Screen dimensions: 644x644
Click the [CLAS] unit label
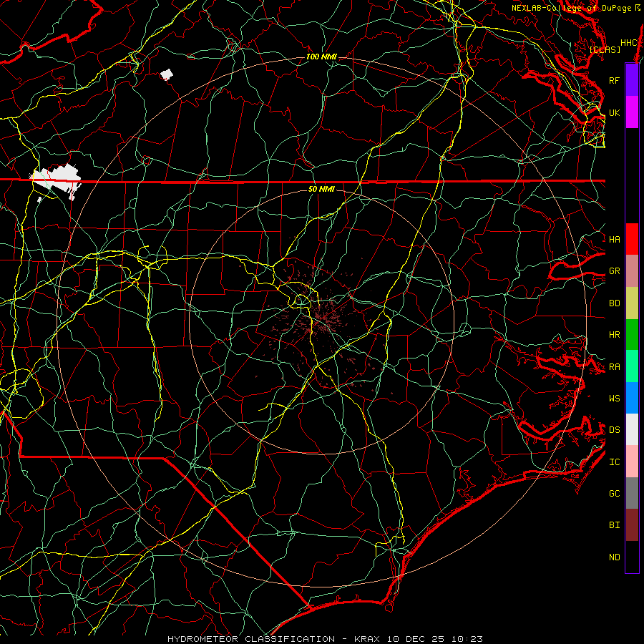coord(605,49)
